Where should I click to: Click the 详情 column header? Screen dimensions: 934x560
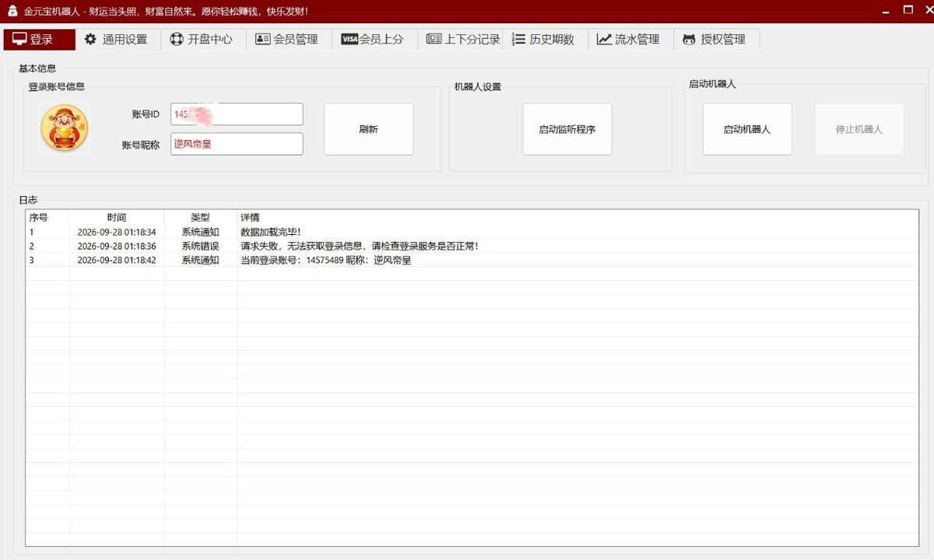pos(578,218)
